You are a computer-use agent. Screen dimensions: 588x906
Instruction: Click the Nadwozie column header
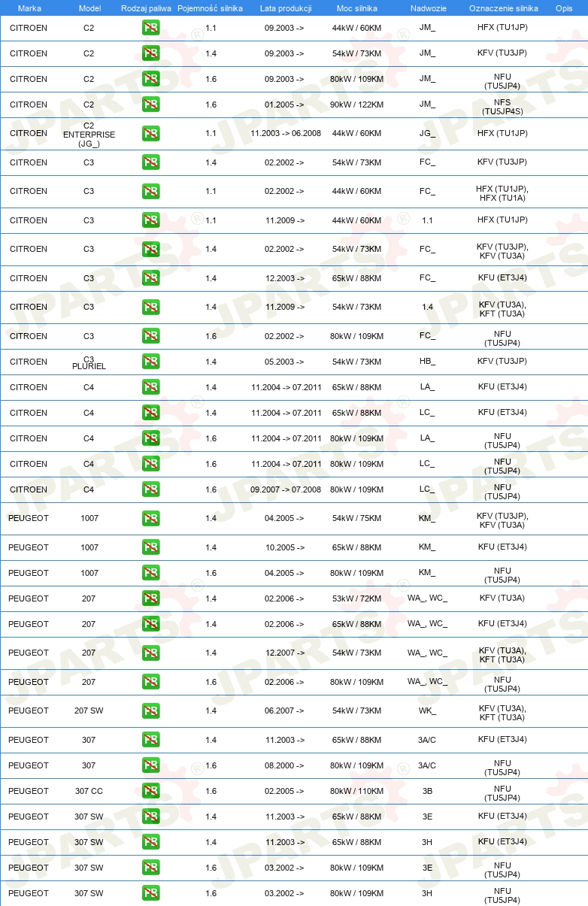point(427,8)
